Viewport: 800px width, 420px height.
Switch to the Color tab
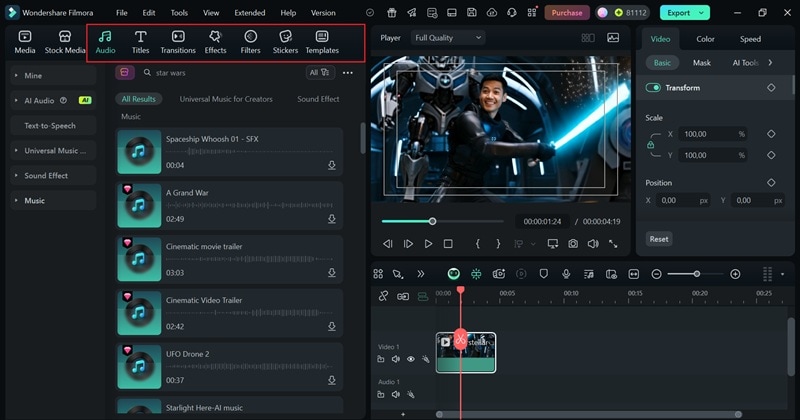[705, 39]
